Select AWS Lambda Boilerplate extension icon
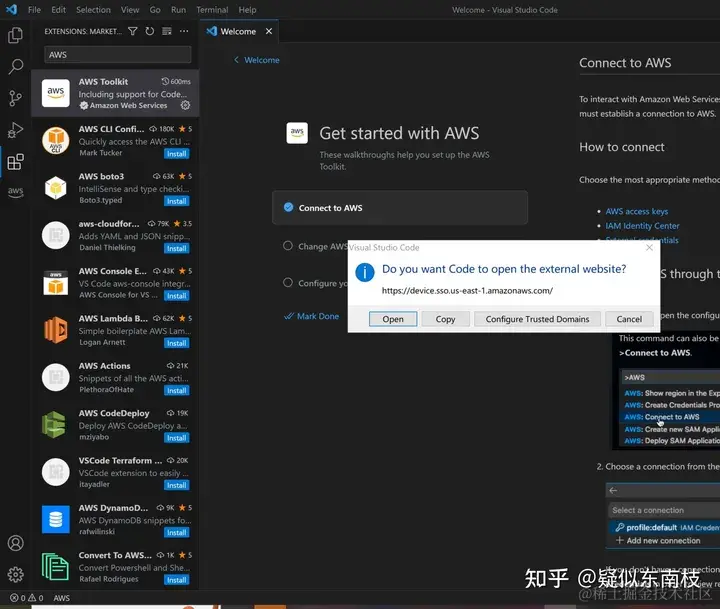The width and height of the screenshot is (720, 609). (56, 330)
